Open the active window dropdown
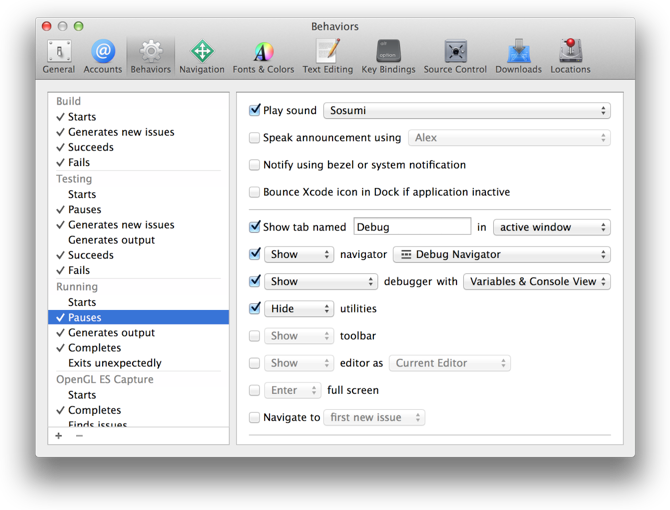The height and width of the screenshot is (510, 670). (552, 227)
